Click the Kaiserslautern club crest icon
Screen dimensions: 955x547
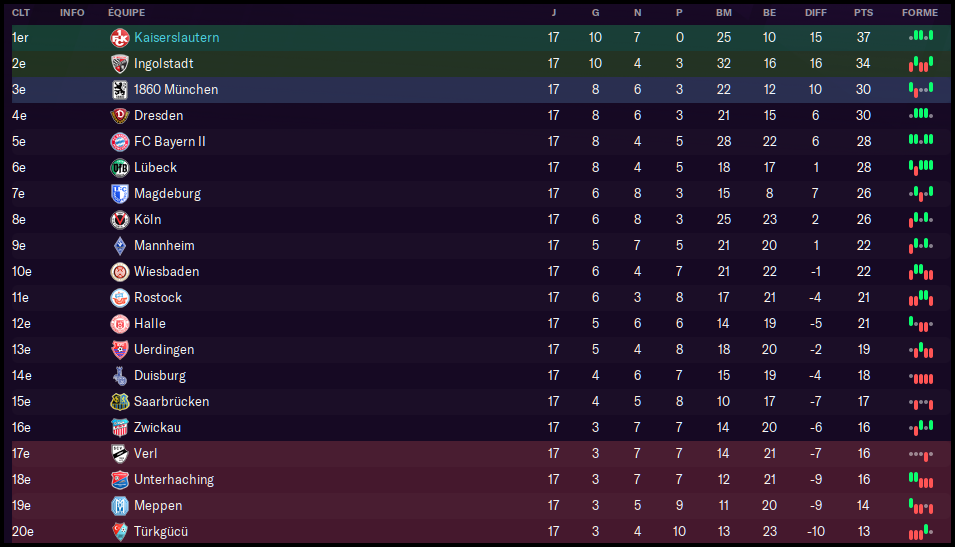tap(120, 37)
